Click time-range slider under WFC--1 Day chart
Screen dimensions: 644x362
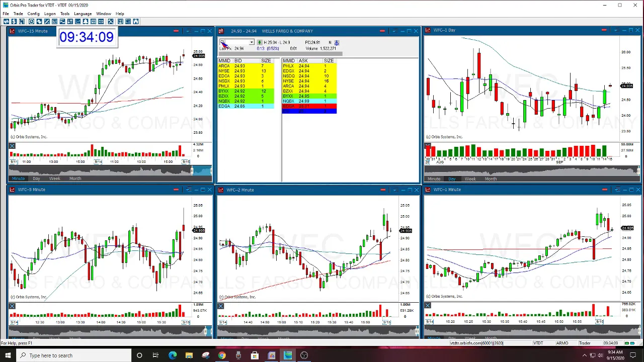click(532, 171)
